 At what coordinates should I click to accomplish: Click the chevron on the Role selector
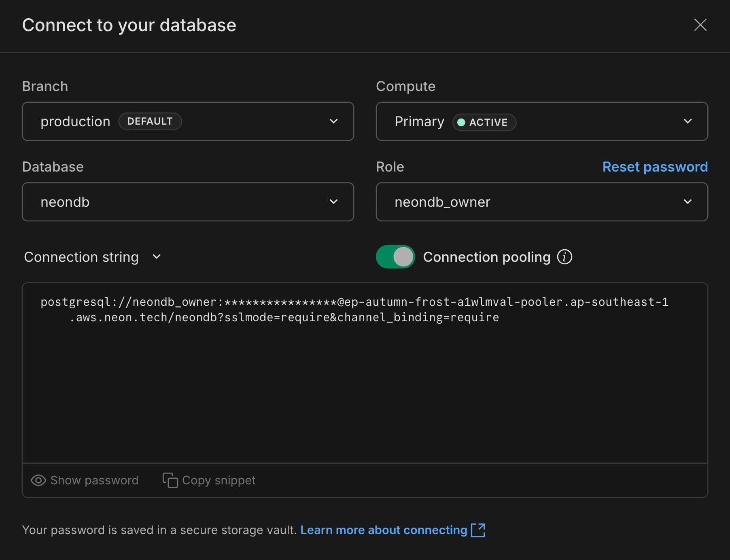pyautogui.click(x=688, y=202)
